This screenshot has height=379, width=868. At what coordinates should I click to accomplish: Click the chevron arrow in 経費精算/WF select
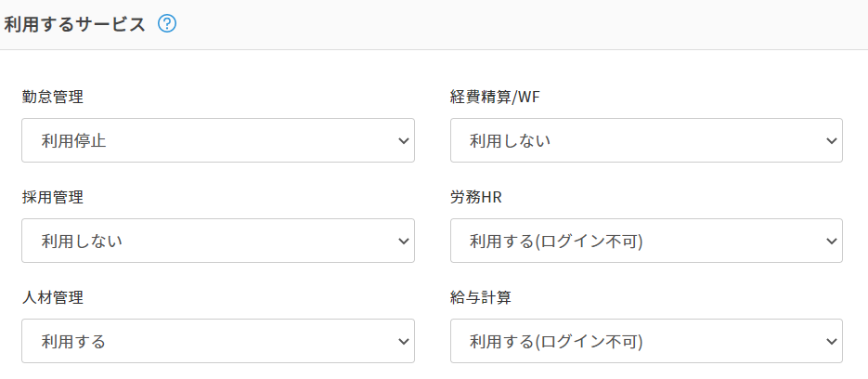[x=831, y=140]
